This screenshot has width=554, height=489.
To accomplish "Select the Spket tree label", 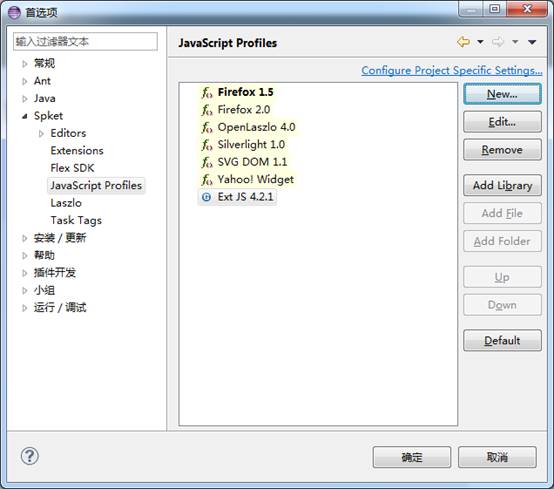I will pos(48,116).
